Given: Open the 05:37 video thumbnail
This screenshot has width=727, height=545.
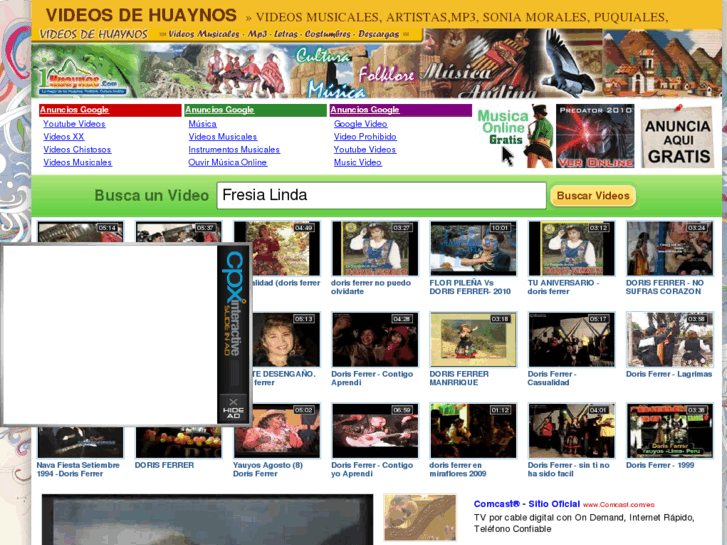Looking at the screenshot, I should 179,232.
